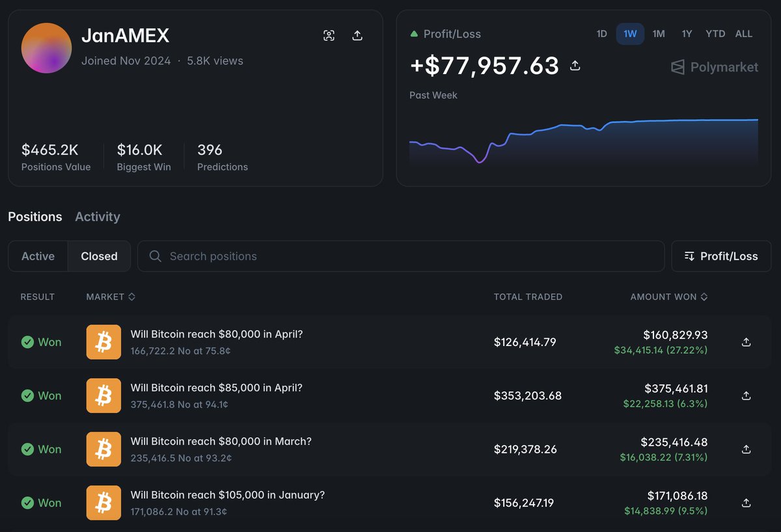The width and height of the screenshot is (781, 532).
Task: Select the 1D time range
Action: (x=601, y=34)
